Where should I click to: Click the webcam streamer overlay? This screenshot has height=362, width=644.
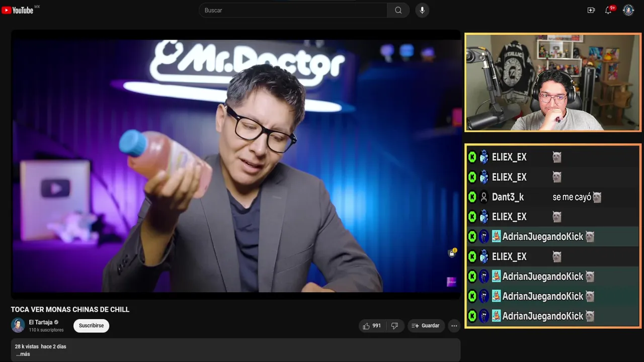tap(552, 82)
